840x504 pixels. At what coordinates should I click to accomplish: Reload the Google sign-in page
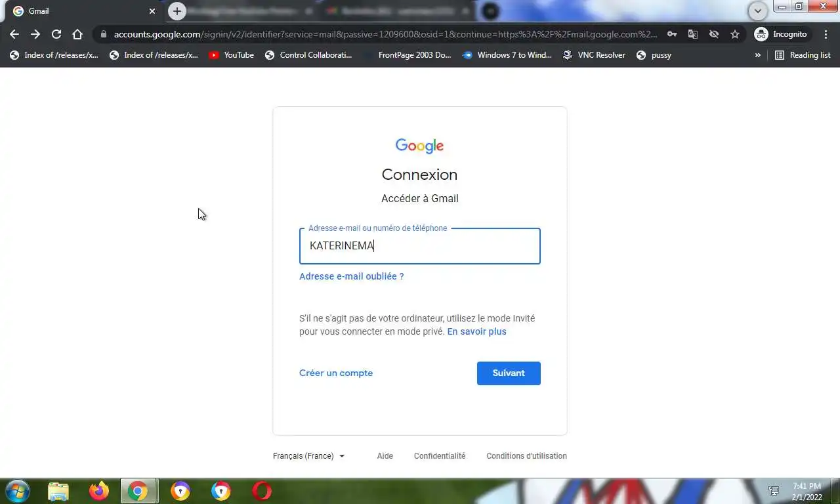pyautogui.click(x=56, y=34)
